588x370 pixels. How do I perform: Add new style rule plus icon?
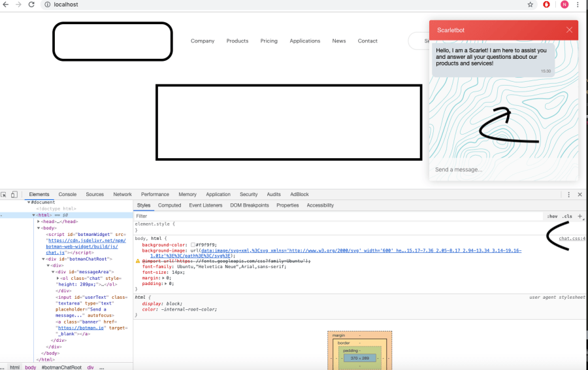(580, 216)
